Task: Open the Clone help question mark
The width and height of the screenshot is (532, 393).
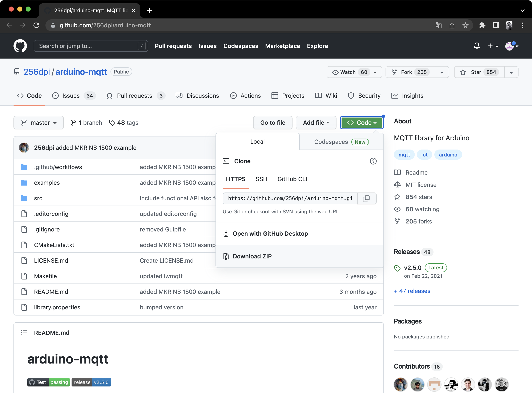Action: pyautogui.click(x=373, y=161)
